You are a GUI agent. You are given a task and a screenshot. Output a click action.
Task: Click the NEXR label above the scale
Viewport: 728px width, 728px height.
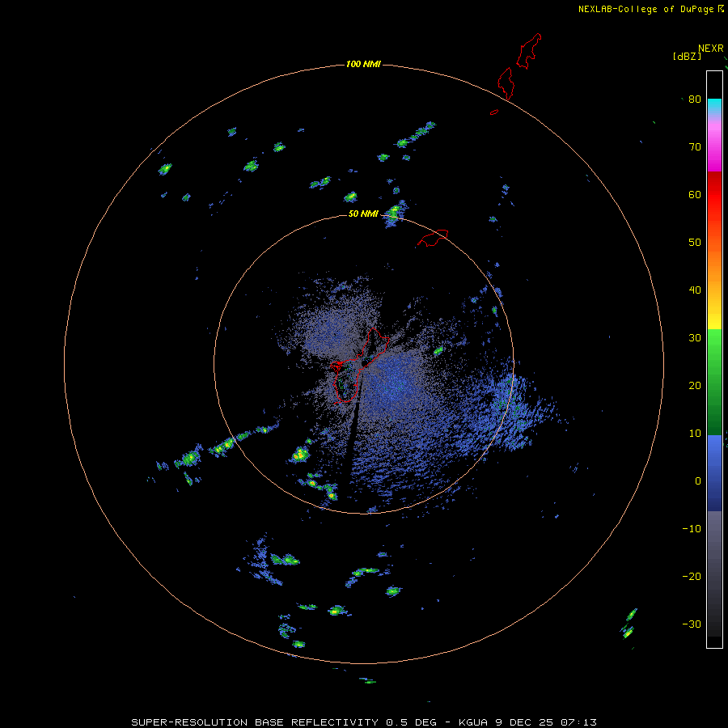(x=711, y=49)
